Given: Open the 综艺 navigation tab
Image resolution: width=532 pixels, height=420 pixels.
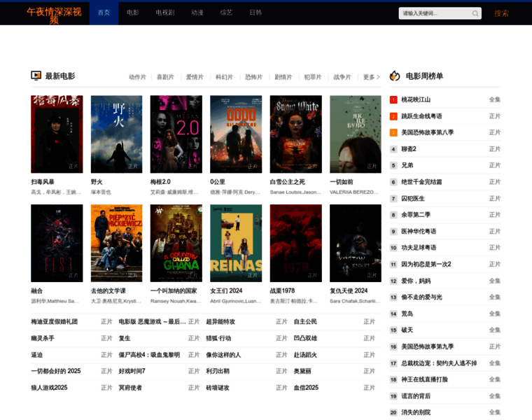Looking at the screenshot, I should [226, 13].
